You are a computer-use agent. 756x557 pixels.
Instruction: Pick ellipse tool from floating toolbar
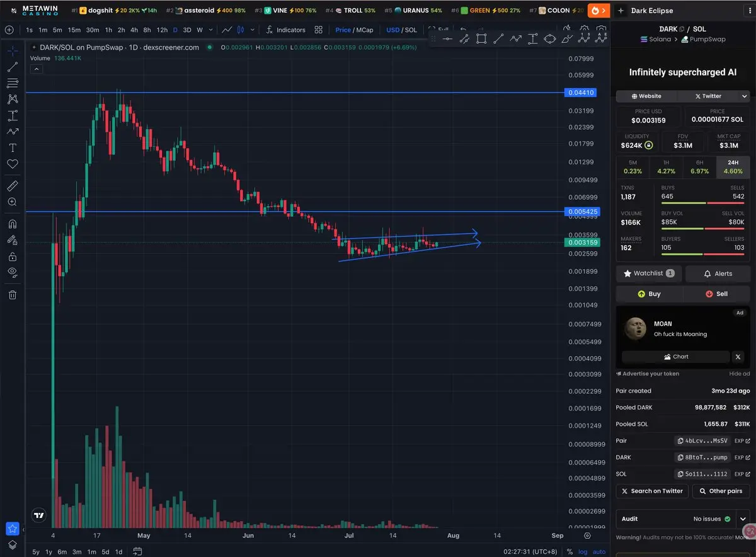click(x=549, y=38)
